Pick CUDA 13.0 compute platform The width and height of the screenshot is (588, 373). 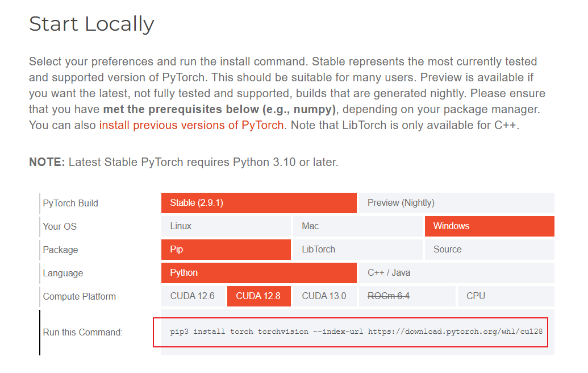coord(325,296)
